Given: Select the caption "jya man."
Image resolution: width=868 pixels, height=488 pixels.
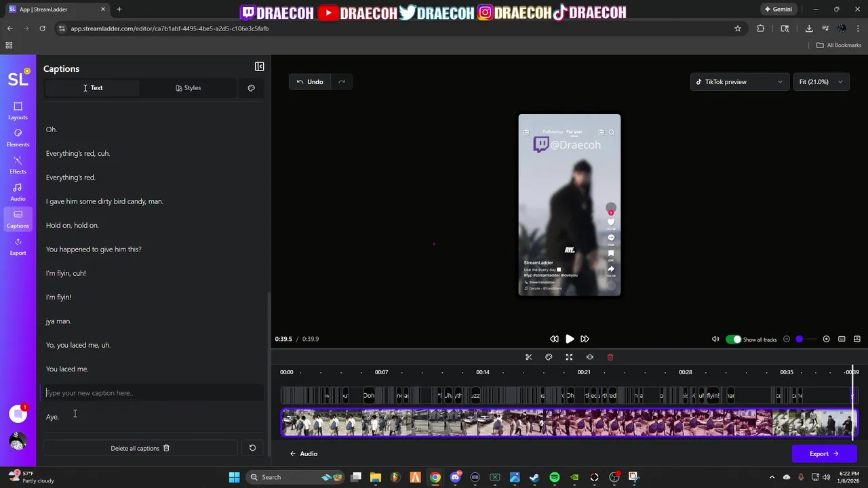Looking at the screenshot, I should click(x=58, y=321).
